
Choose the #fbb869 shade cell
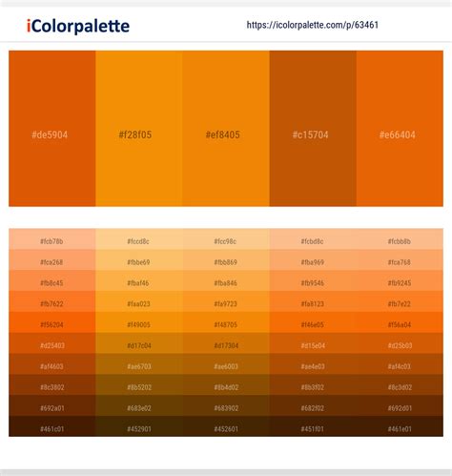226,259
